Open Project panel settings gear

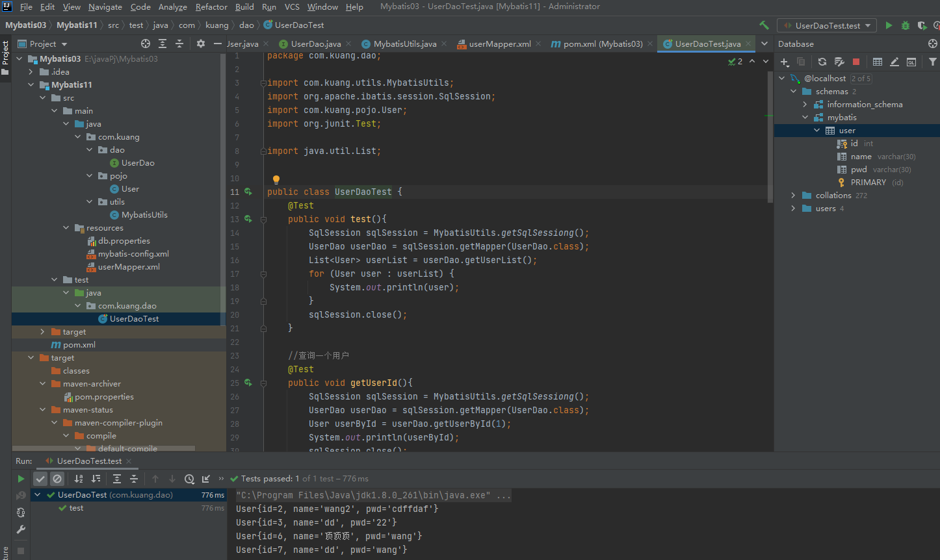(200, 44)
